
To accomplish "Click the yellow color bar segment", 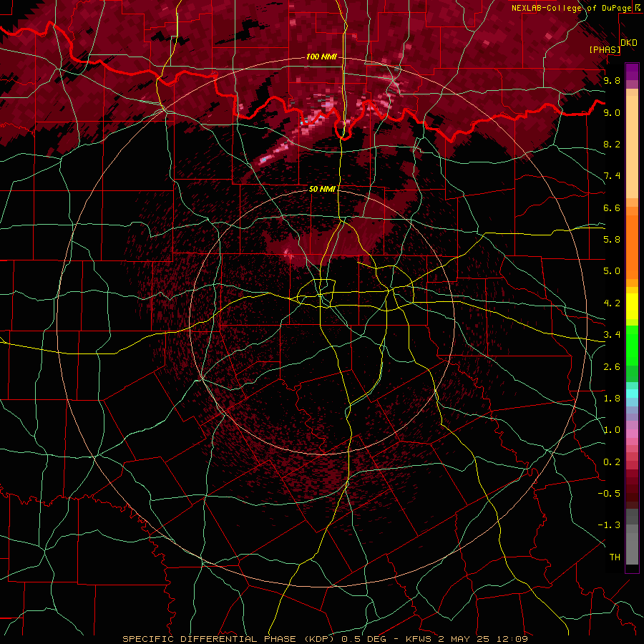I will pos(632,306).
